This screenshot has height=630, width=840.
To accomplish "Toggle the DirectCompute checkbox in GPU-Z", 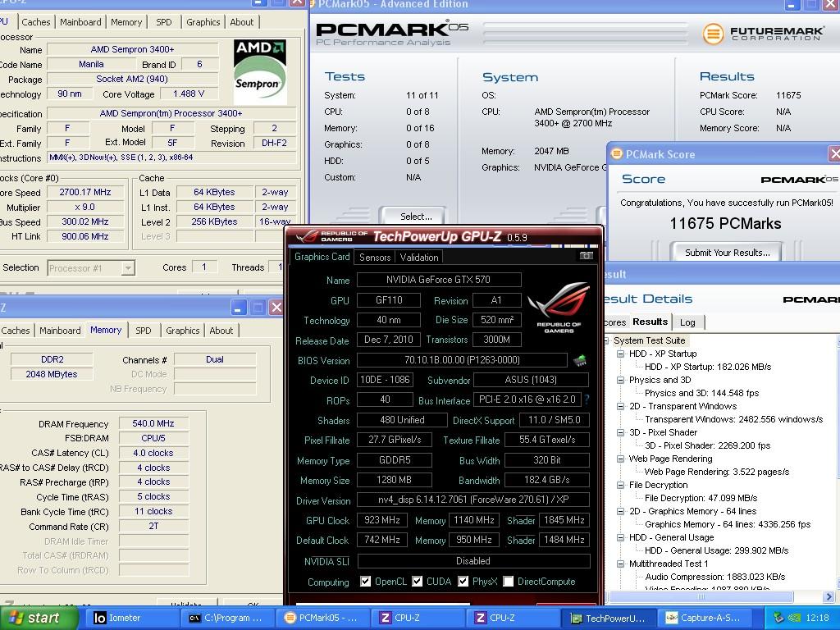I will tap(509, 582).
